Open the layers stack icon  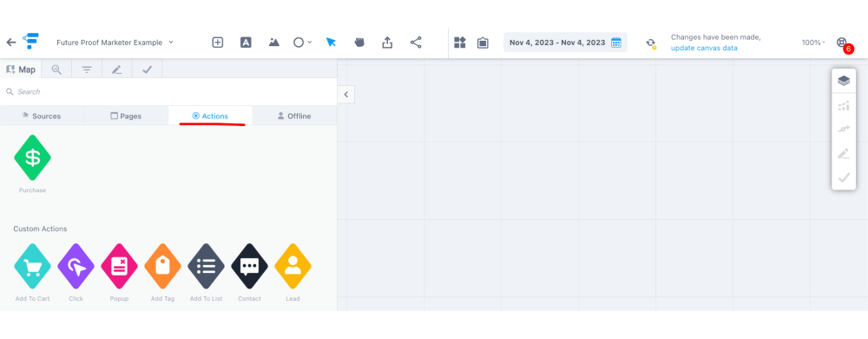click(x=844, y=81)
